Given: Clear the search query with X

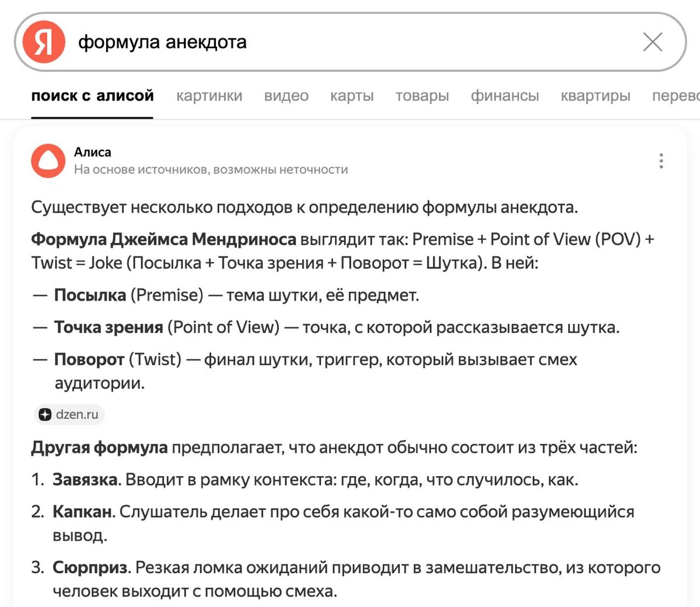Looking at the screenshot, I should point(652,42).
